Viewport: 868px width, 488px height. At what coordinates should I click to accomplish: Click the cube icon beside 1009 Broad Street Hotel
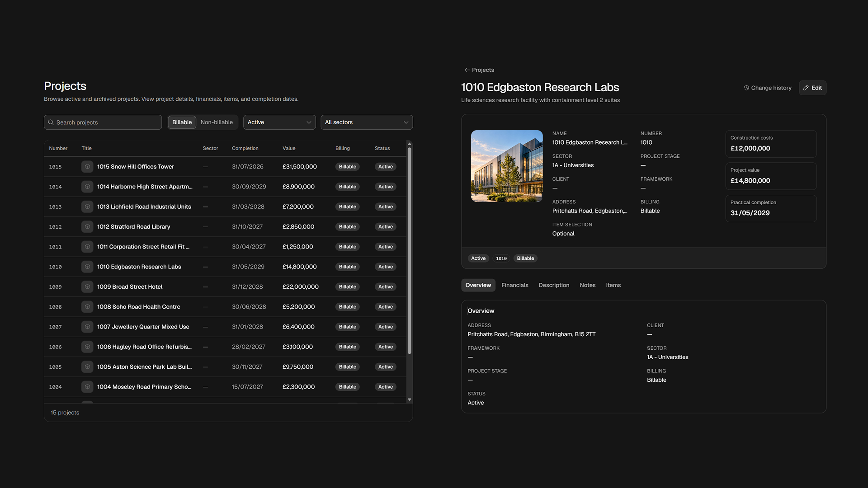(87, 286)
